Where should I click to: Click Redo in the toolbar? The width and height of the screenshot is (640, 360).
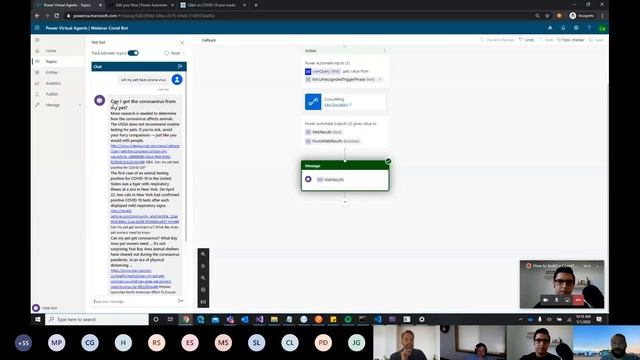[x=546, y=40]
